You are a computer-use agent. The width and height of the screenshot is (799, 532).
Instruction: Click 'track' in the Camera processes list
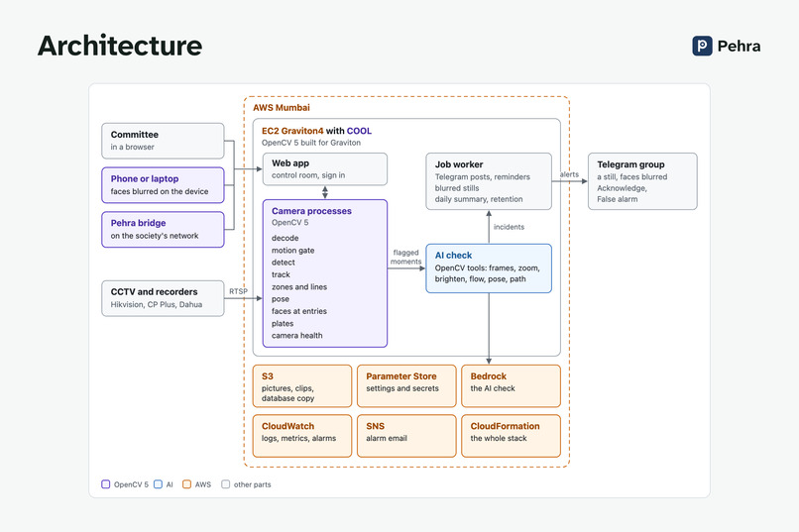click(x=281, y=274)
